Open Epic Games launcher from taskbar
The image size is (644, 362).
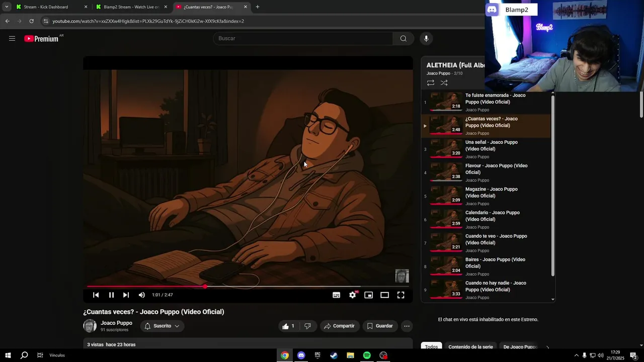point(317,355)
